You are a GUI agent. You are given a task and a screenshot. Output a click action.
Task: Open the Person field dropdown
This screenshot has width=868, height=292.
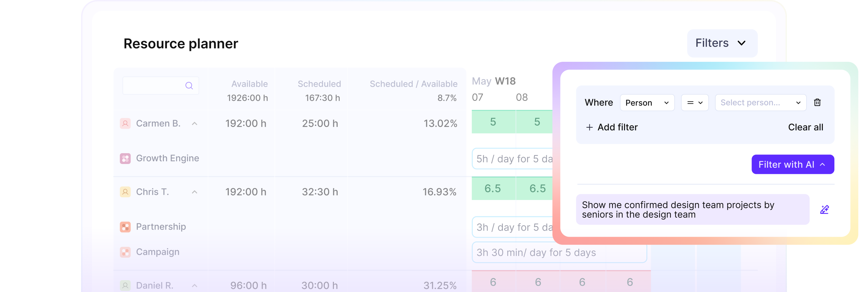[x=647, y=103]
